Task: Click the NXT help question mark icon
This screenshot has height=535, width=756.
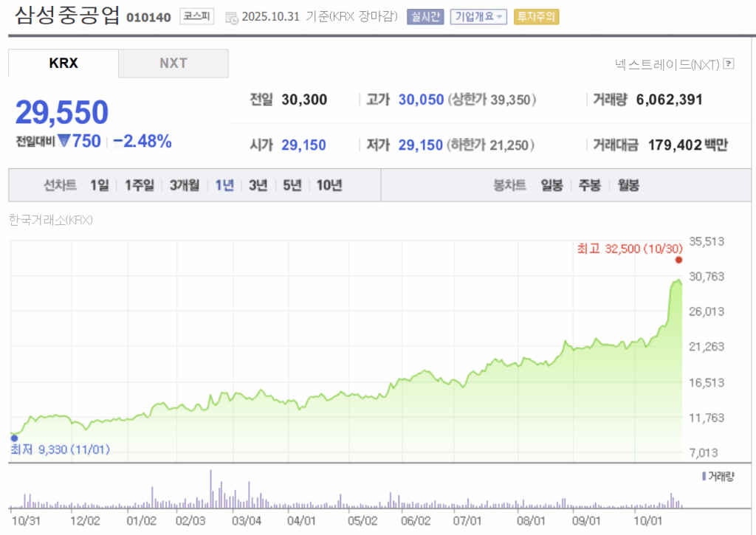Action: click(729, 64)
